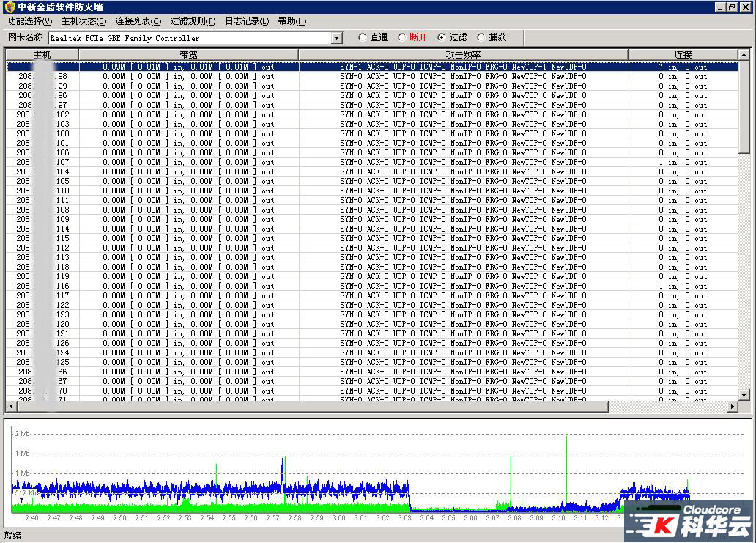Click the horizontal scrollbar thumb
This screenshot has height=543, width=756.
click(312, 407)
